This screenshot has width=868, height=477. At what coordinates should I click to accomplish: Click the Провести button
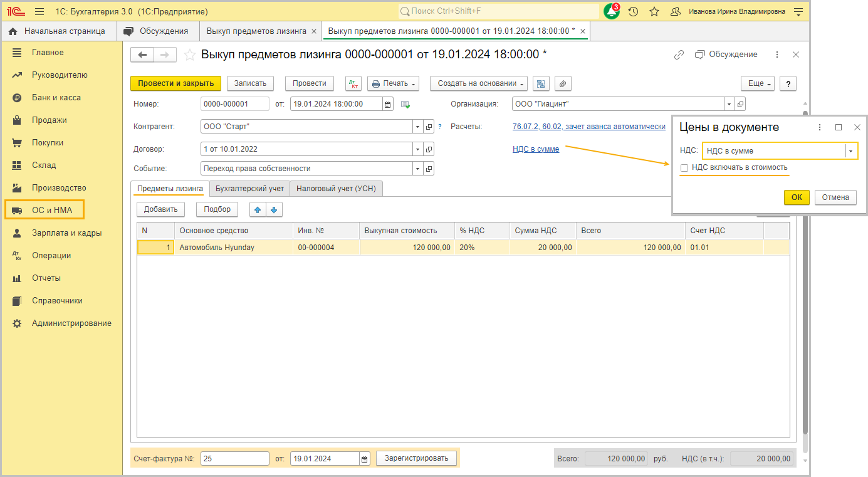[x=310, y=83]
